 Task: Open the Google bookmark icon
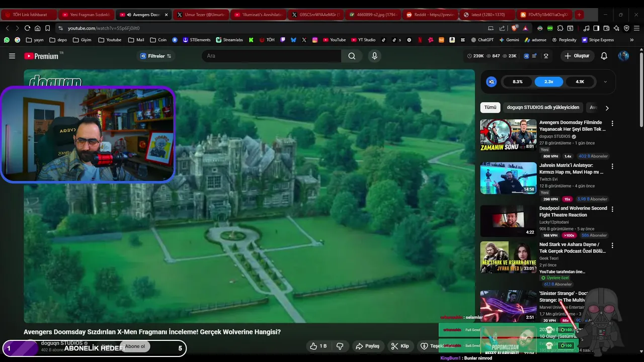coord(17,40)
